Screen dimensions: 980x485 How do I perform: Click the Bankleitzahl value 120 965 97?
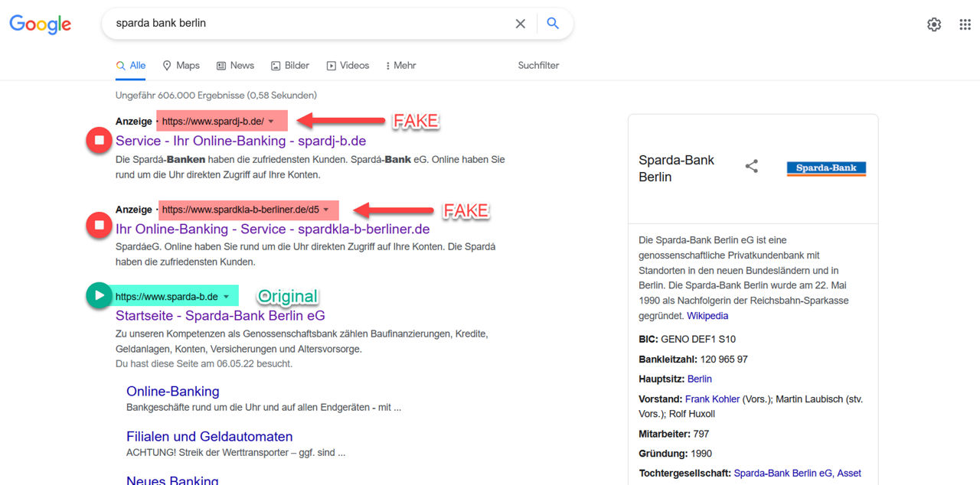tap(724, 359)
